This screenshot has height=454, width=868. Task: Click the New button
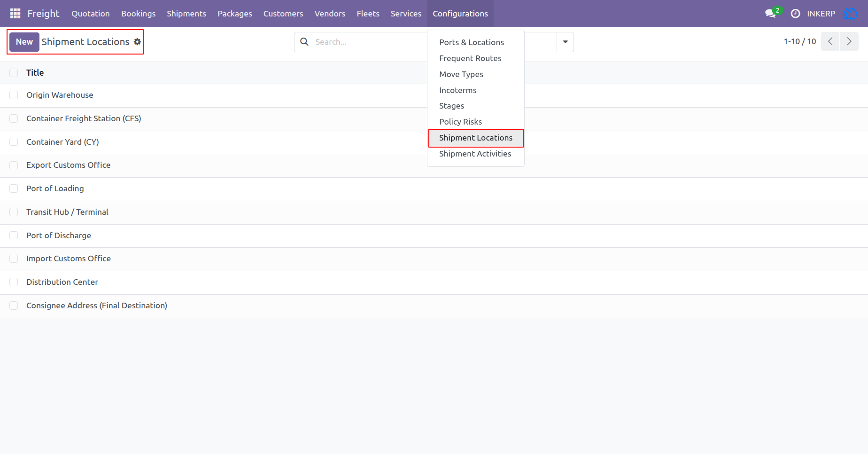(24, 42)
